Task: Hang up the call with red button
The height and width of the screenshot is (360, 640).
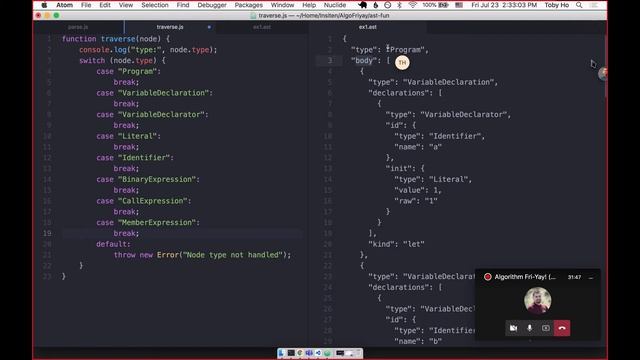Action: 562,328
